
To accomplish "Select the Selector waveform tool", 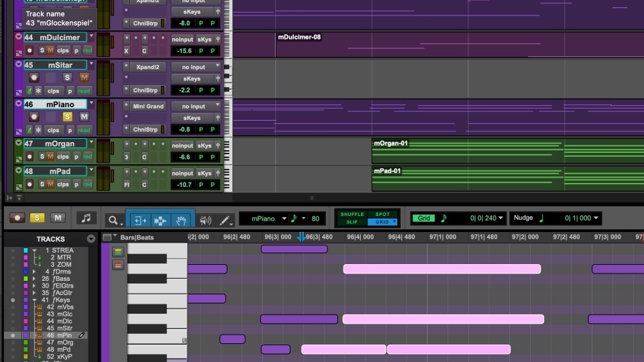I will tap(160, 221).
